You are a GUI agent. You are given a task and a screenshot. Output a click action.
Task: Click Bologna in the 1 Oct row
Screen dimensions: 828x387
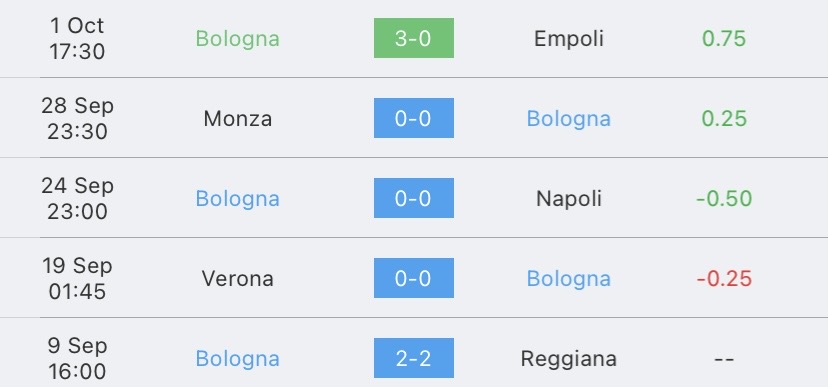coord(238,39)
